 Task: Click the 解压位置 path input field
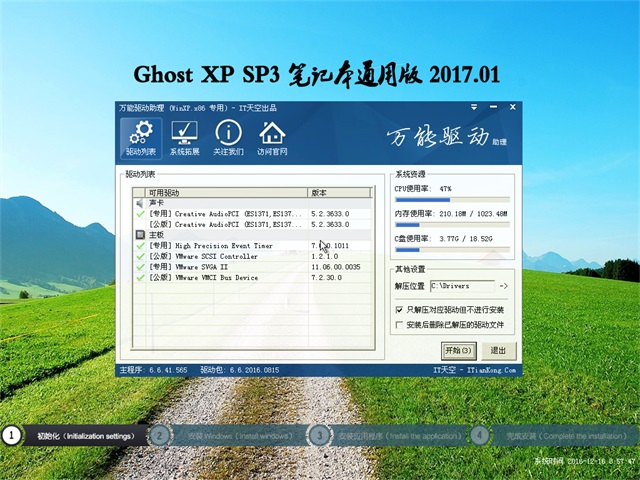(x=462, y=286)
